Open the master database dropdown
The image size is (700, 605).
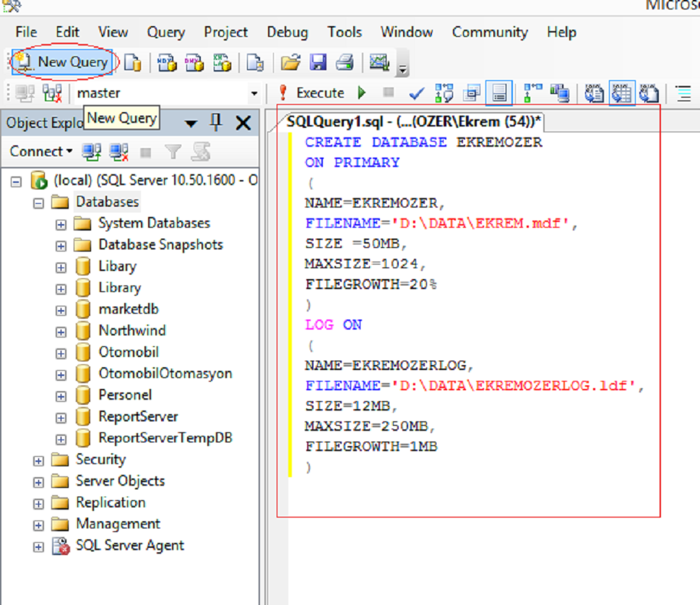pyautogui.click(x=254, y=93)
